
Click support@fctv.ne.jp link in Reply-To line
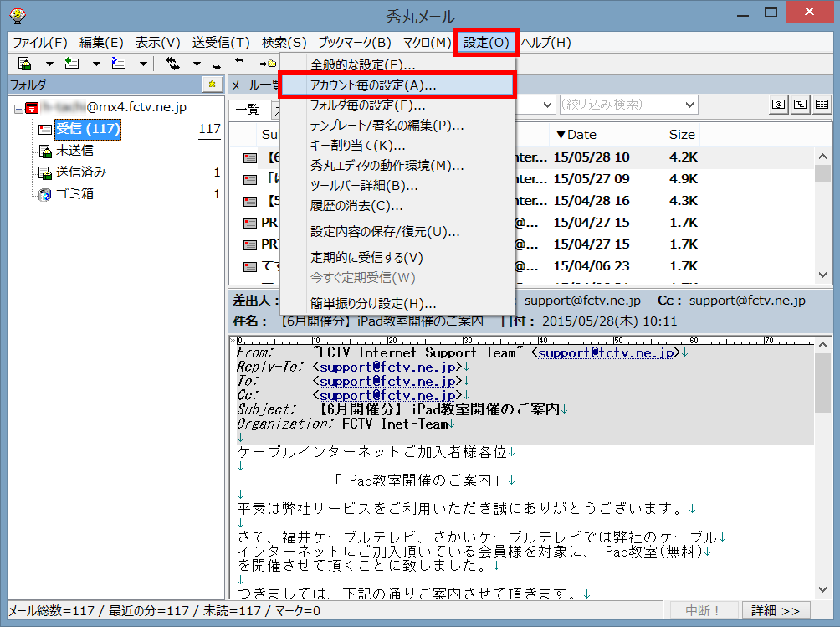click(x=387, y=367)
